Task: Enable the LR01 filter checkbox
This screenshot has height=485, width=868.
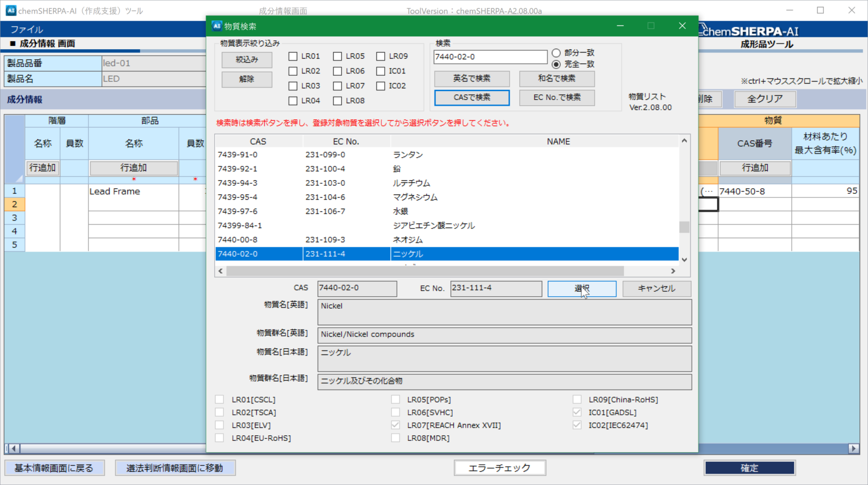Action: [x=293, y=57]
